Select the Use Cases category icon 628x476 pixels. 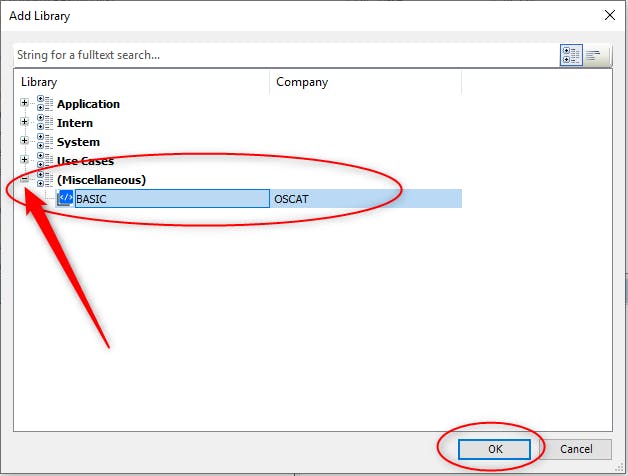point(45,160)
